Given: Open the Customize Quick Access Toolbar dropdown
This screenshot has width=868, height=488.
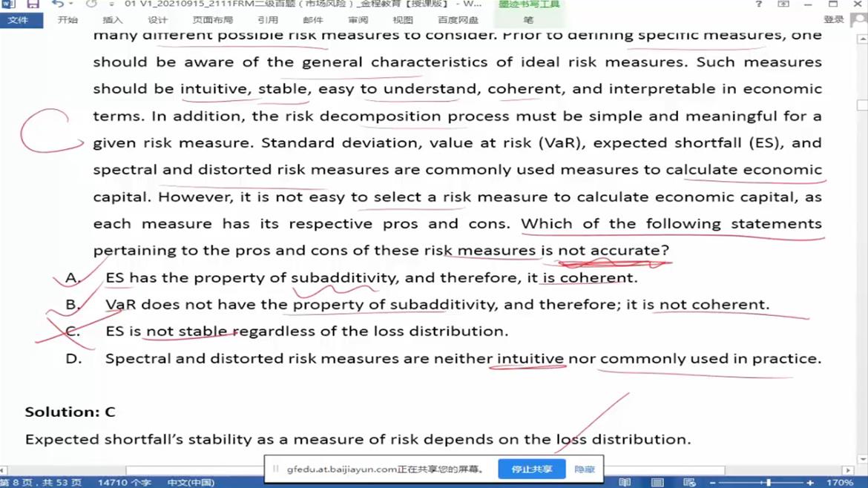Looking at the screenshot, I should pyautogui.click(x=112, y=4).
